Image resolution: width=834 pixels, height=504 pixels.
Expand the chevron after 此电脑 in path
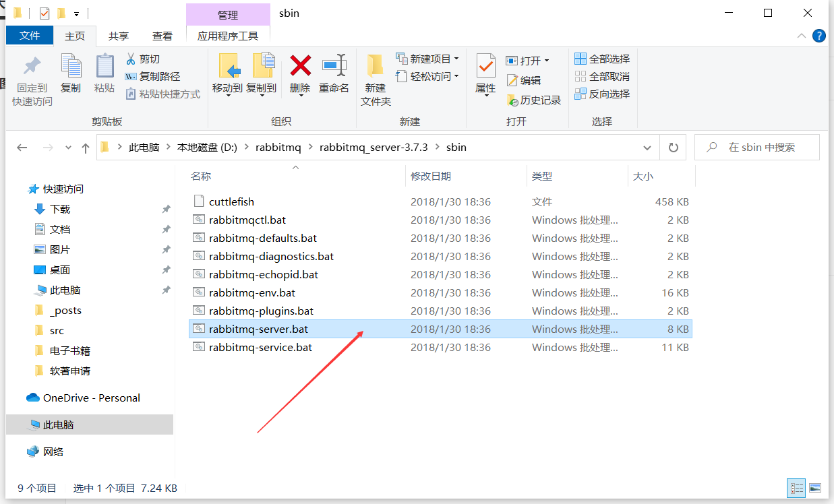[169, 148]
